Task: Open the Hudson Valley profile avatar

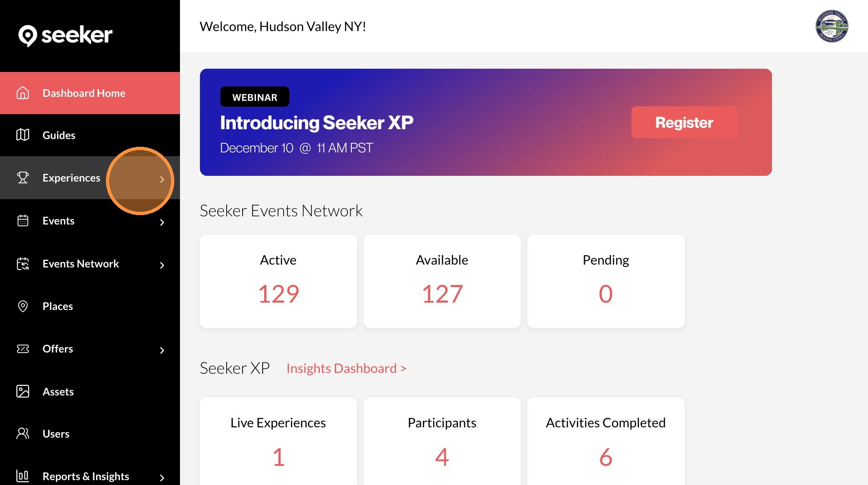Action: [x=832, y=26]
